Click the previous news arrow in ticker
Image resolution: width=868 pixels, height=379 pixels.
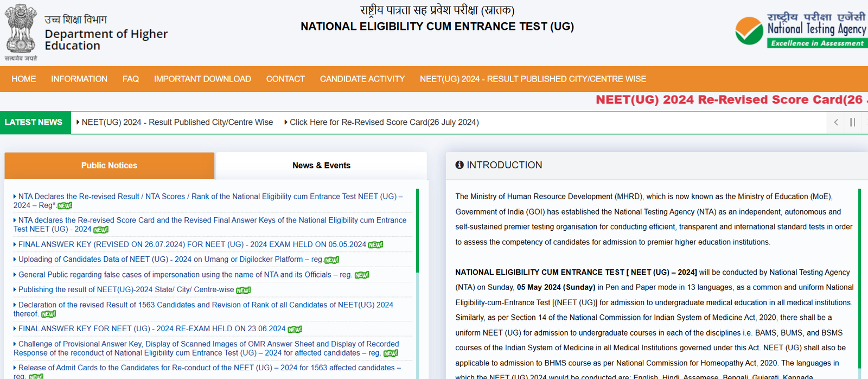[x=836, y=122]
